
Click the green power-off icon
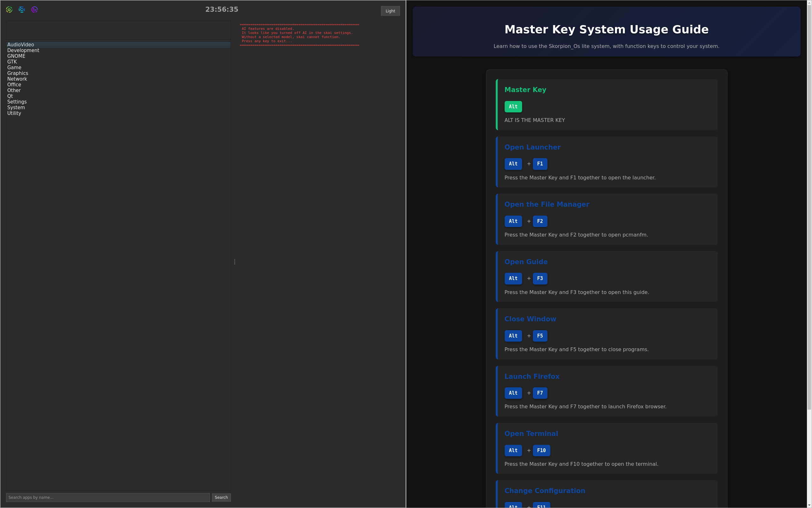coord(10,10)
